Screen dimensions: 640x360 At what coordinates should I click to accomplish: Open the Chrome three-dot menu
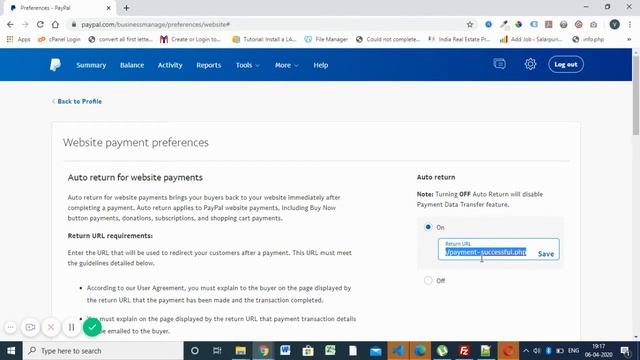[x=630, y=24]
